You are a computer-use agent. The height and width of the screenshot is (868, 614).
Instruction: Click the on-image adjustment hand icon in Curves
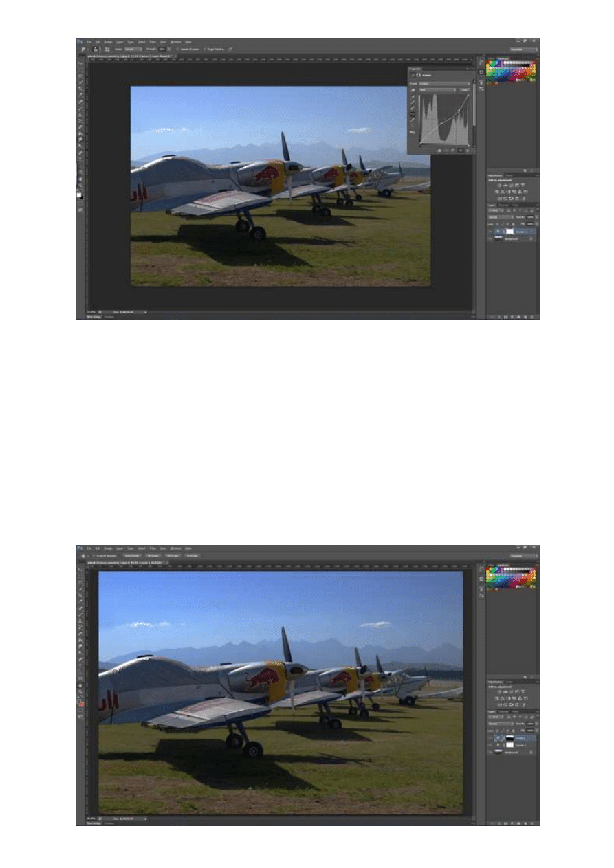tap(413, 90)
